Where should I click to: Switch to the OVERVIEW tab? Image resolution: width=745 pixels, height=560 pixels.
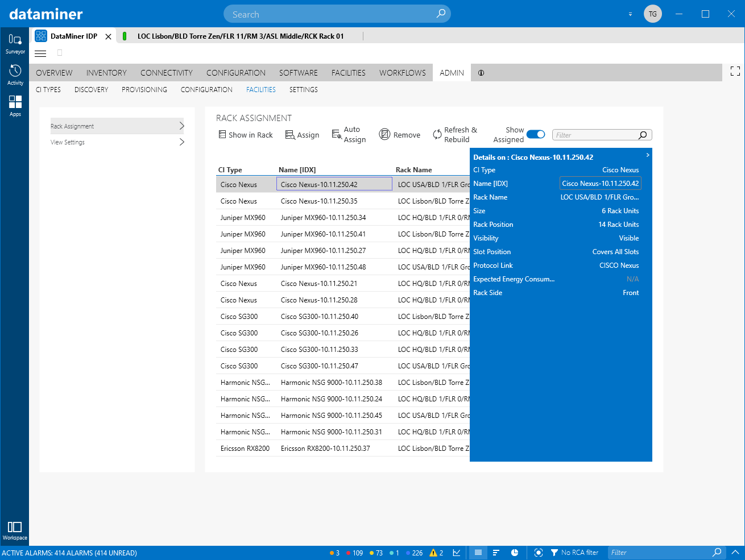pos(54,73)
